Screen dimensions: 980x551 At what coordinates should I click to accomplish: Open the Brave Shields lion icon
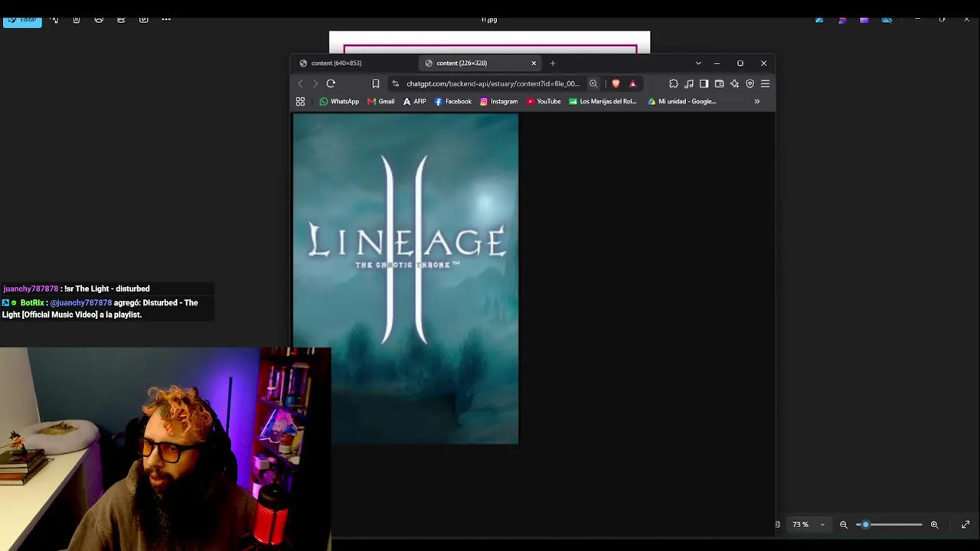tap(616, 83)
